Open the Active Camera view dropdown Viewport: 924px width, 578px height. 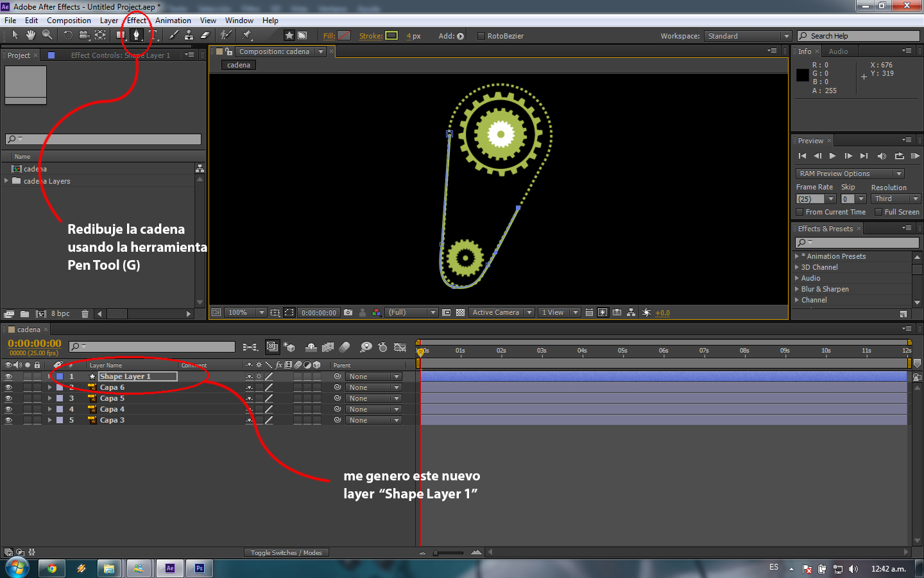click(x=501, y=313)
